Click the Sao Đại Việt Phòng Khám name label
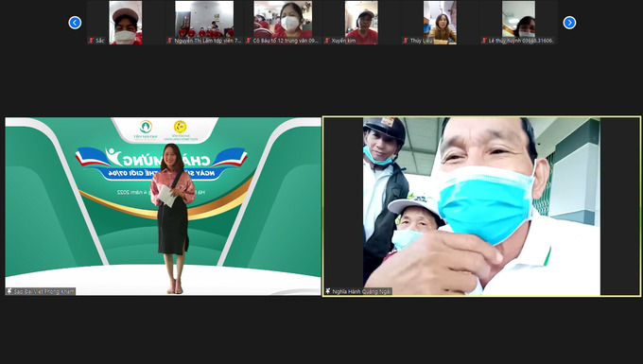The width and height of the screenshot is (643, 364). tap(44, 291)
